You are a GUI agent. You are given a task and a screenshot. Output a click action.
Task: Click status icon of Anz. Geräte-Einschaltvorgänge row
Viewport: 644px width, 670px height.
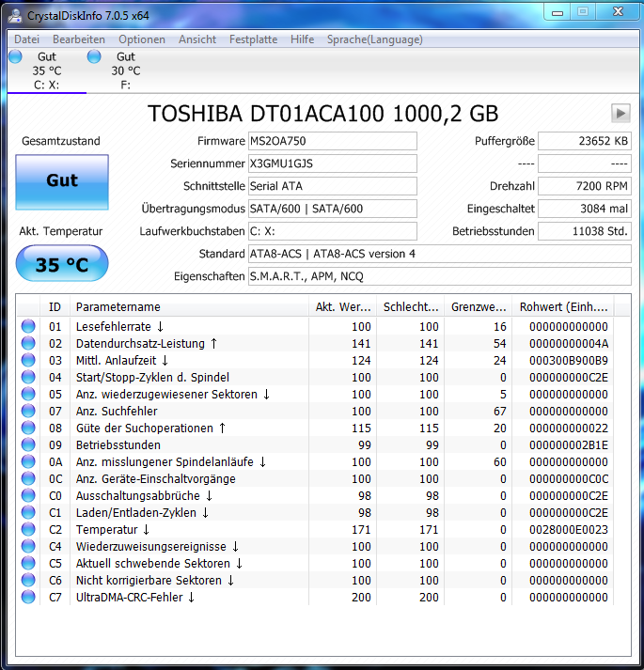tap(28, 478)
